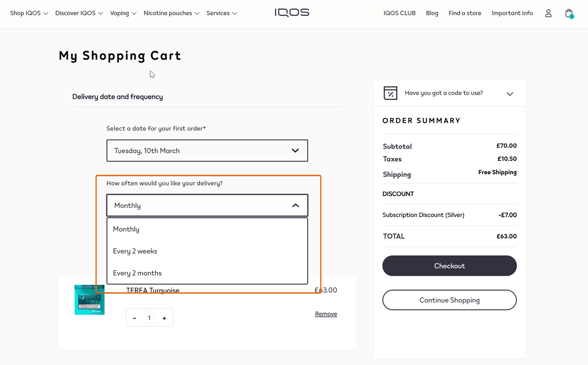588x365 pixels.
Task: Expand the Shop IQOS menu
Action: 29,13
